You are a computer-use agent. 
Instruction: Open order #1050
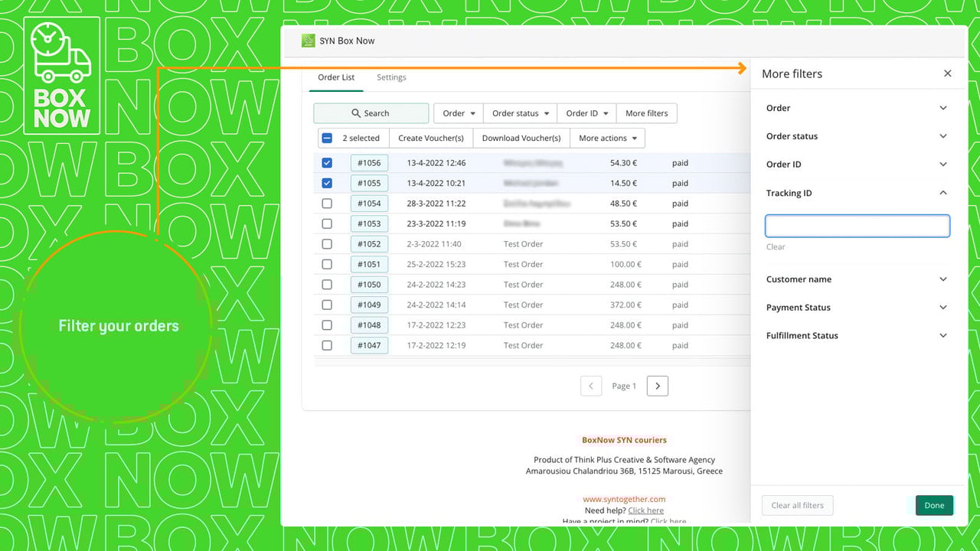click(369, 285)
